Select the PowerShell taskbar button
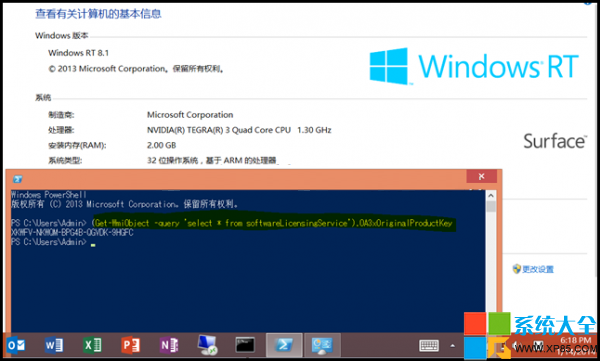600x361 pixels. (284, 345)
